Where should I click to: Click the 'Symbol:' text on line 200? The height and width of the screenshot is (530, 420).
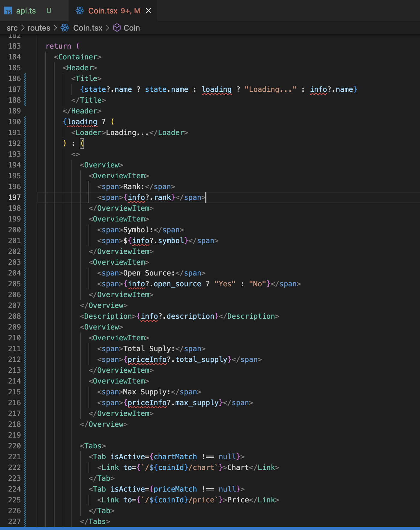click(x=138, y=230)
